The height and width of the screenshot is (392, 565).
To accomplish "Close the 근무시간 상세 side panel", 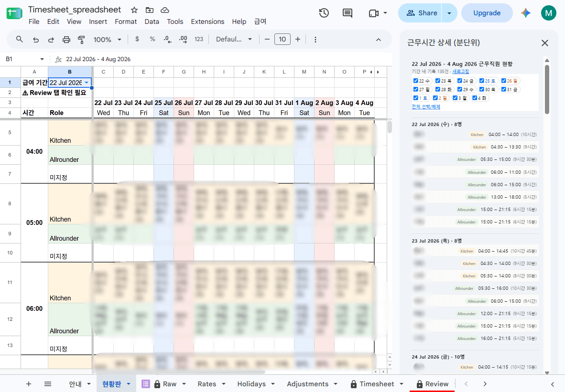I will [x=545, y=43].
